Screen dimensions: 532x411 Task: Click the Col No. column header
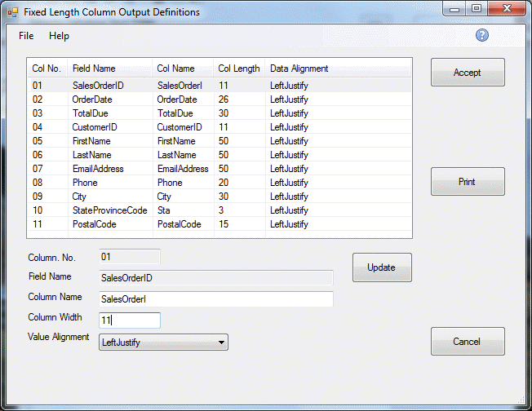(47, 68)
